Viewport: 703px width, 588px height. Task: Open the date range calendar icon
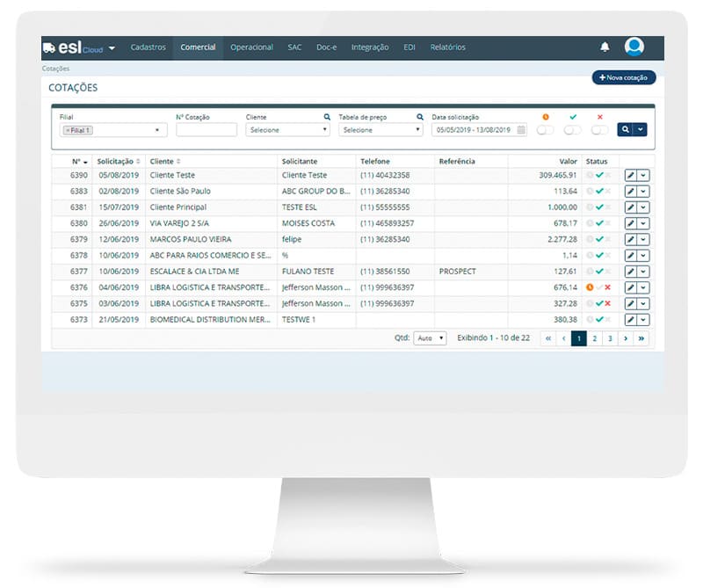(x=521, y=130)
